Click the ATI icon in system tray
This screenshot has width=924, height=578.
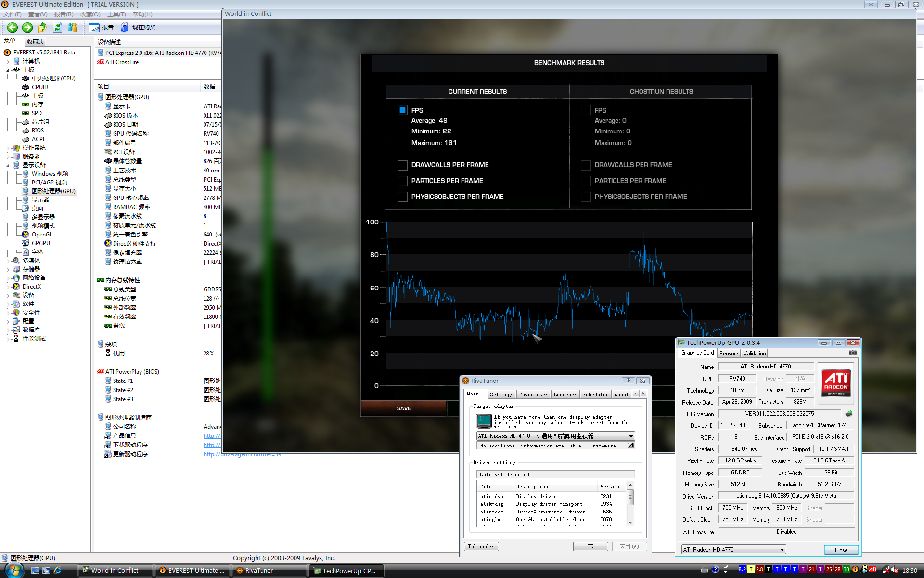872,570
